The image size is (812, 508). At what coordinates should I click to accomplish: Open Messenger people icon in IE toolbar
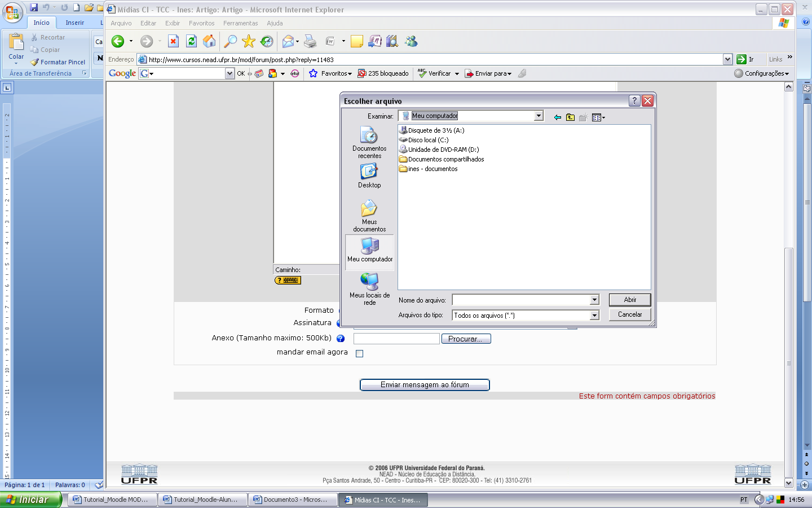pyautogui.click(x=411, y=41)
